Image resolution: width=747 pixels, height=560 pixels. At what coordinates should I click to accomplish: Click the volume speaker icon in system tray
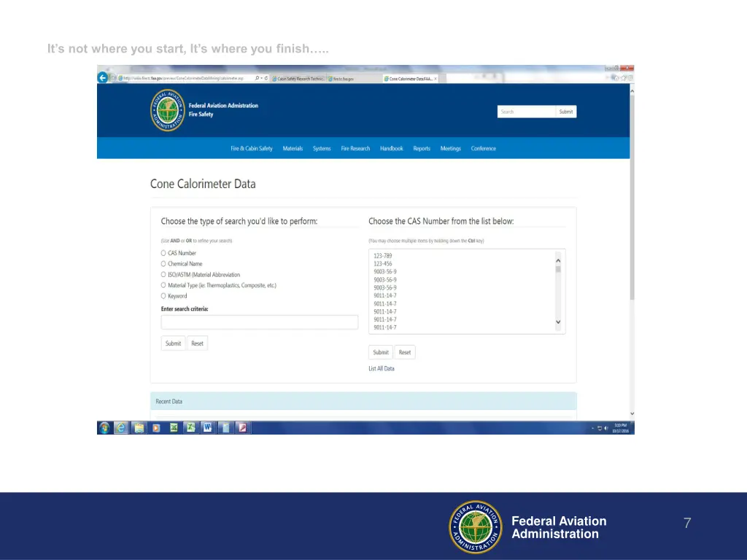pos(606,428)
